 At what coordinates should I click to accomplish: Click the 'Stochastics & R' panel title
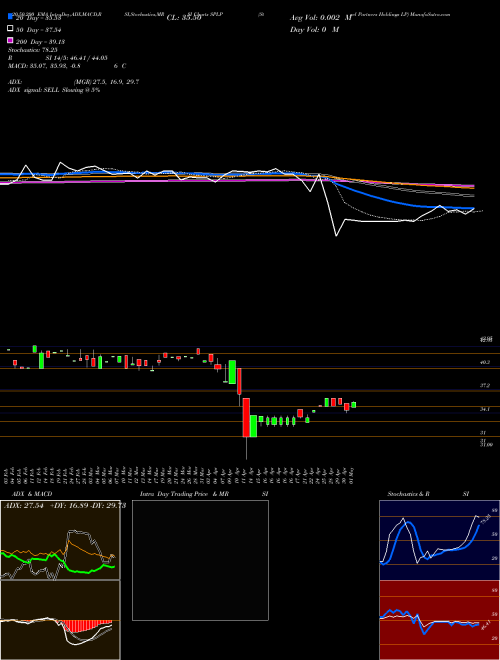pos(408,494)
